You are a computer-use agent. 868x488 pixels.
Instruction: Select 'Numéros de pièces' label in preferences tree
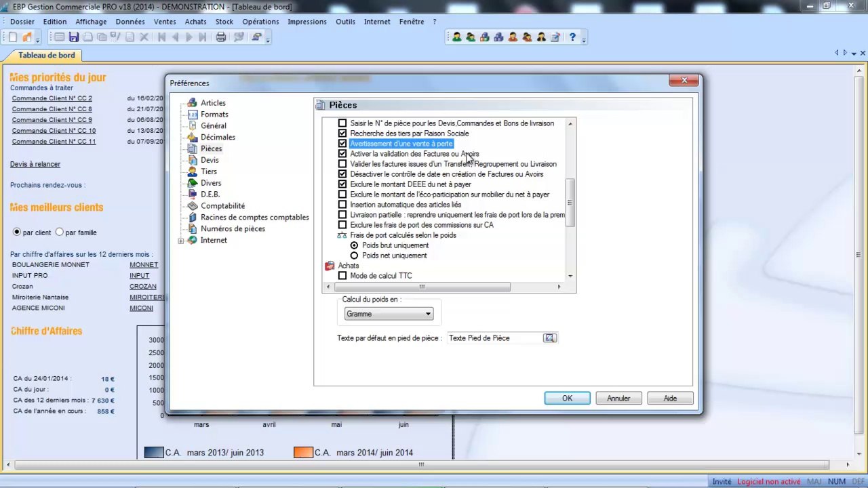coord(233,229)
